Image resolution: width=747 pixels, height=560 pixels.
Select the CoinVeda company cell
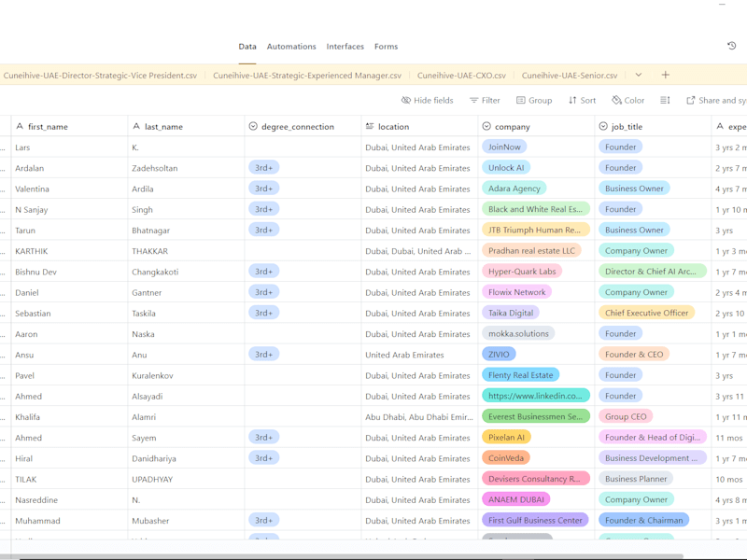point(536,458)
